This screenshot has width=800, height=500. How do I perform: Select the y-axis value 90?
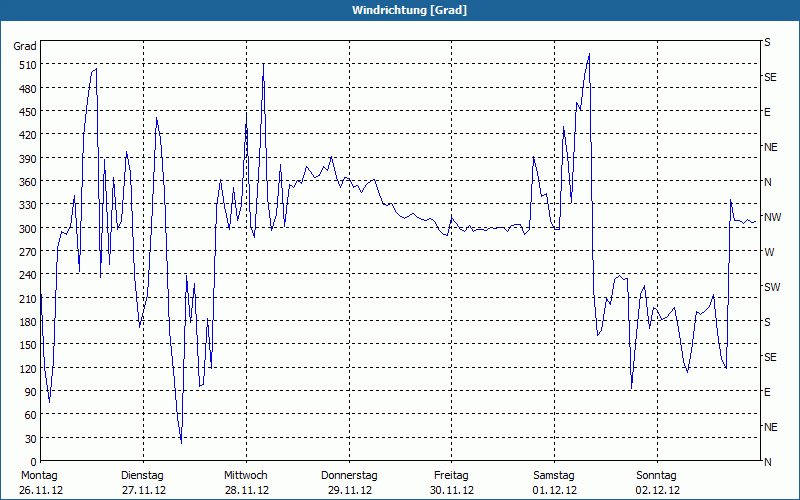pos(31,392)
